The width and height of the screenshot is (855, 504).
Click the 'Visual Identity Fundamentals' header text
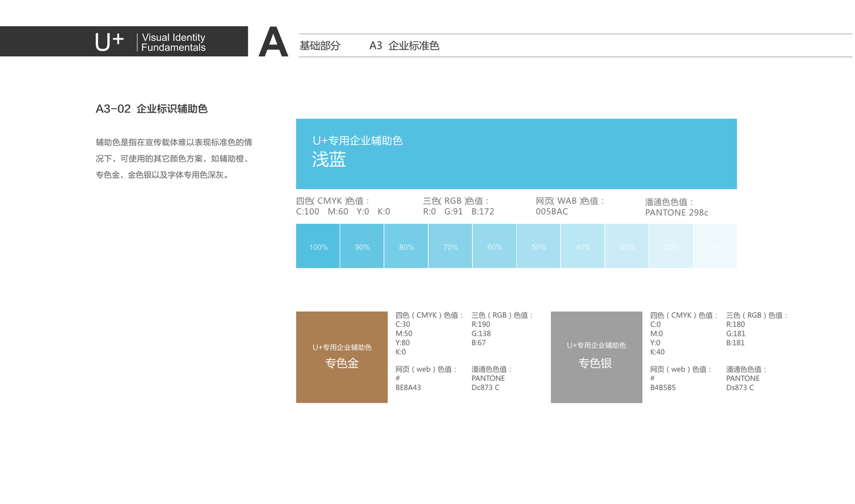click(173, 43)
